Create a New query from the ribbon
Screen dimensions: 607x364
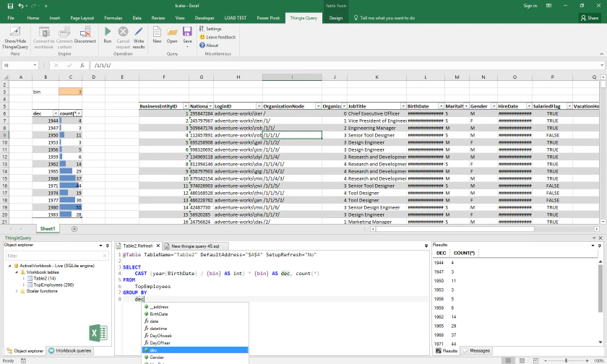157,32
